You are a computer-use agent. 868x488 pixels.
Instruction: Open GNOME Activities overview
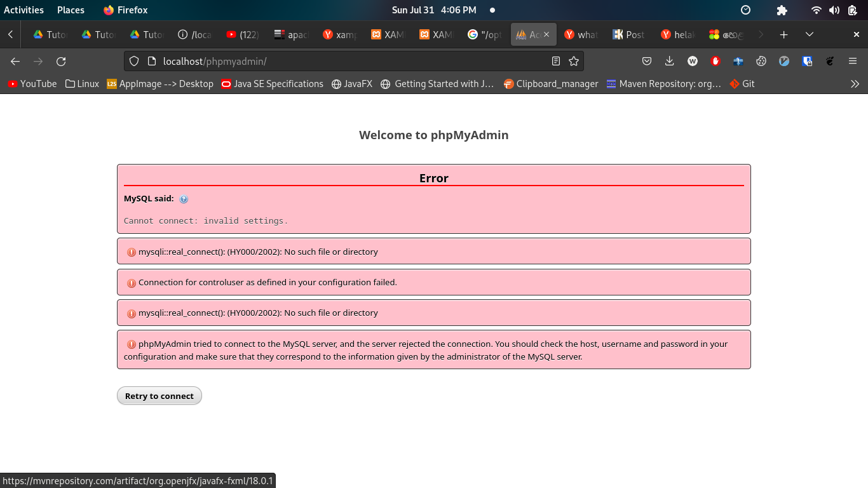pyautogui.click(x=24, y=10)
